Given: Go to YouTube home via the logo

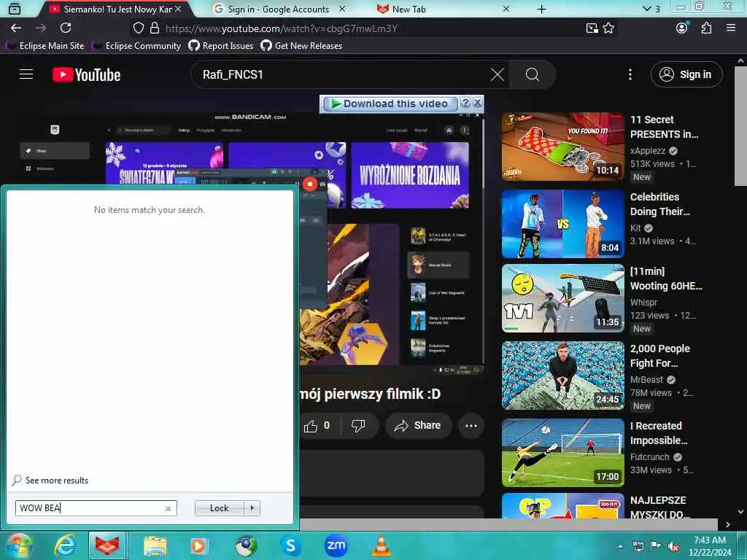Looking at the screenshot, I should click(86, 75).
